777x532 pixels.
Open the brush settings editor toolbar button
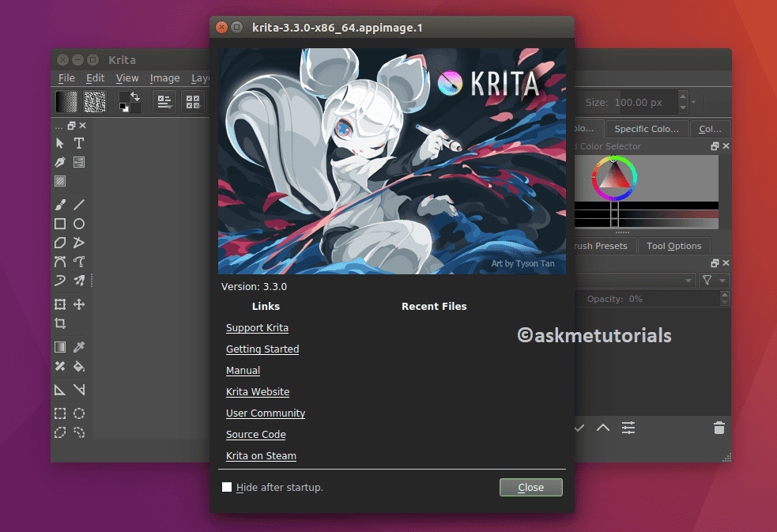[164, 102]
